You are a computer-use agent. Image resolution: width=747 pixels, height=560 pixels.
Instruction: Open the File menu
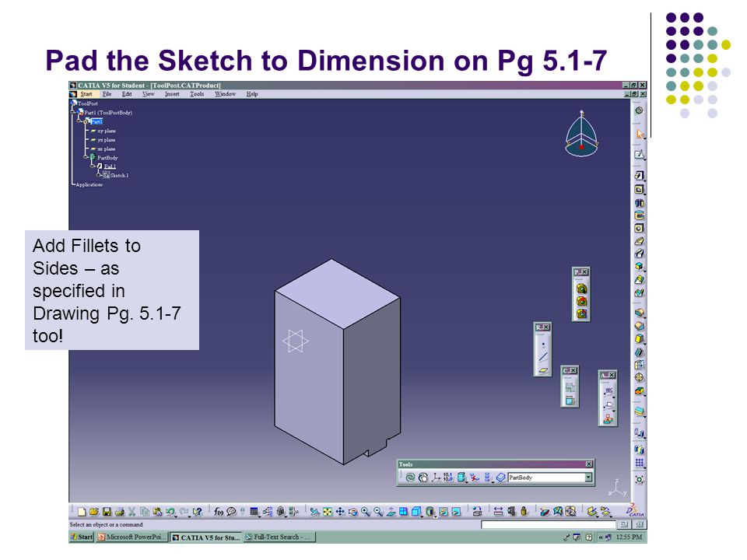pyautogui.click(x=107, y=94)
